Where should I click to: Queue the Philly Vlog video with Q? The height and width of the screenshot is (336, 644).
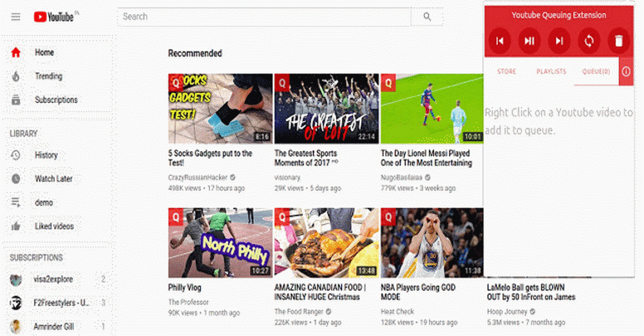click(x=175, y=217)
